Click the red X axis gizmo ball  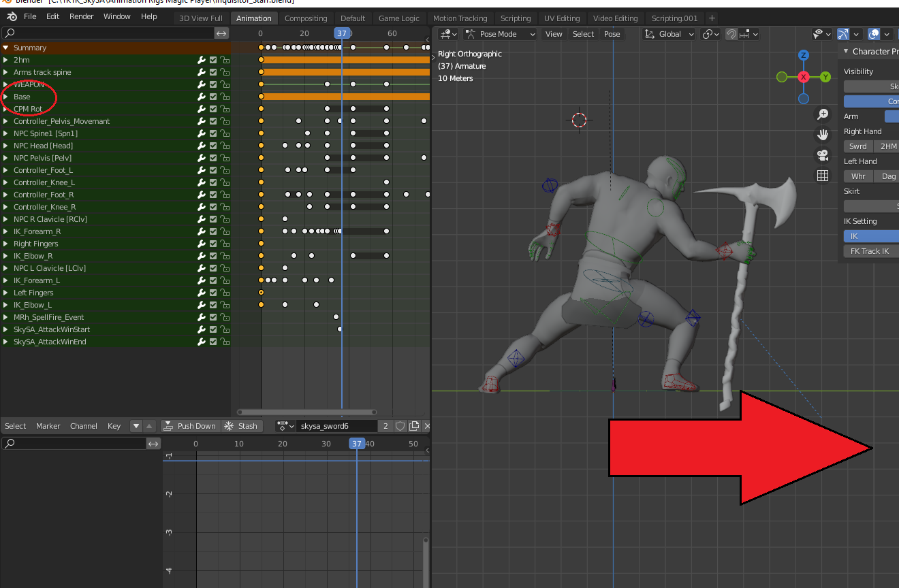click(804, 77)
